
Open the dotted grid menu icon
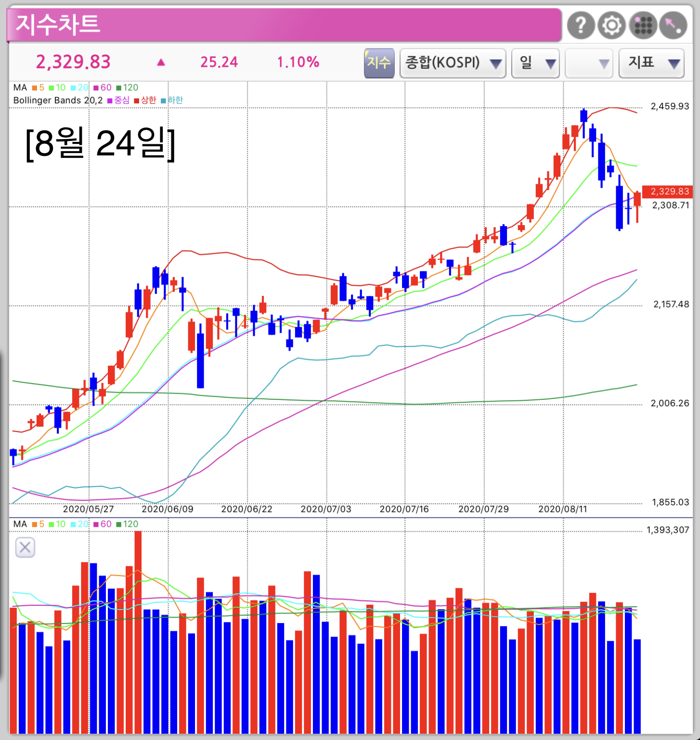[643, 25]
